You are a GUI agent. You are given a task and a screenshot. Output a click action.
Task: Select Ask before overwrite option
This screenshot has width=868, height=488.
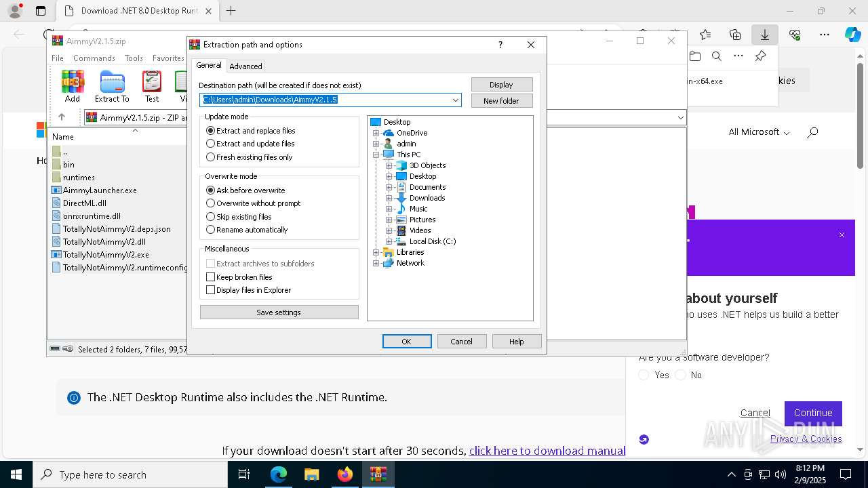[245, 190]
